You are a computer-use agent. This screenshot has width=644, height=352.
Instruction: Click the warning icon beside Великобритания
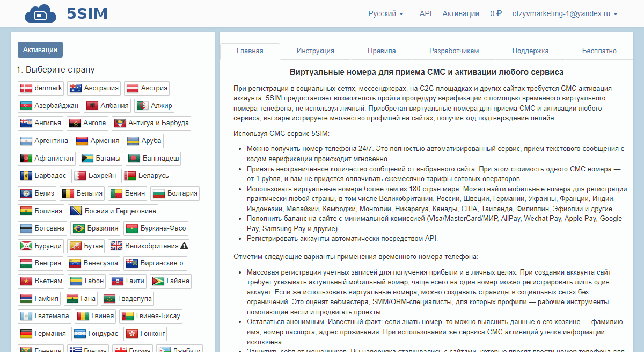point(184,246)
